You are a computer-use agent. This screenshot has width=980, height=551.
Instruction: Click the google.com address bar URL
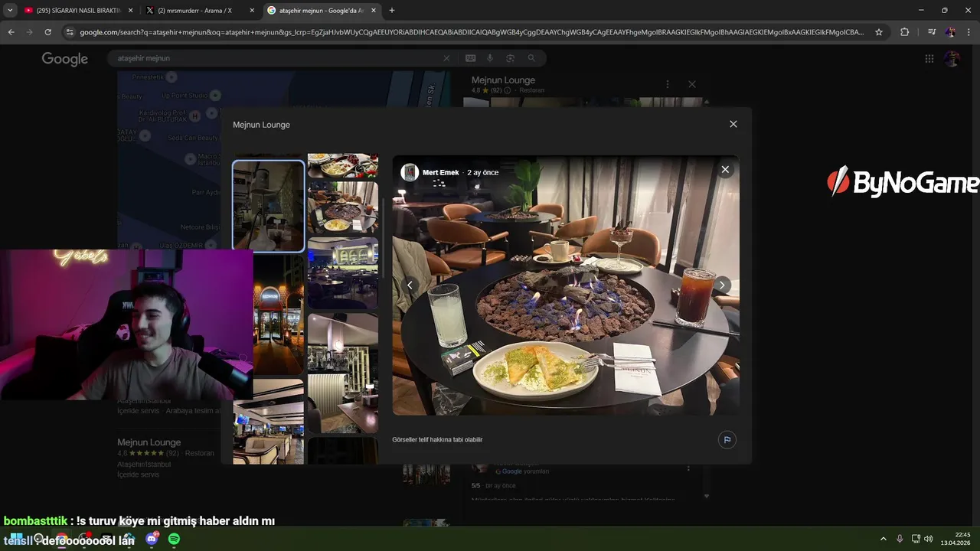[x=472, y=32]
